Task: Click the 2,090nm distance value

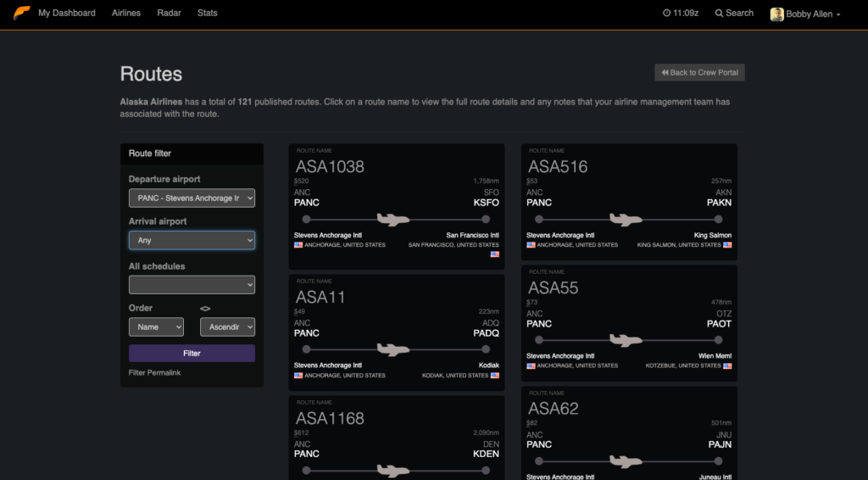Action: (486, 433)
